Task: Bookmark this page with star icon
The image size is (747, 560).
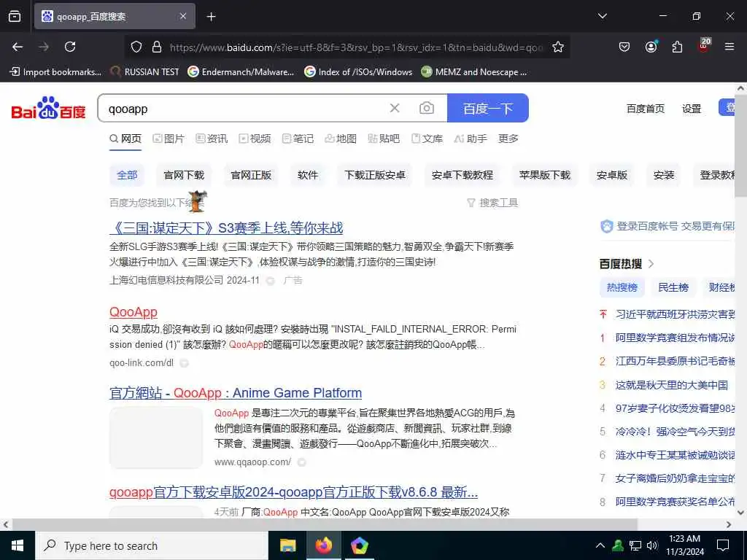Action: (558, 47)
